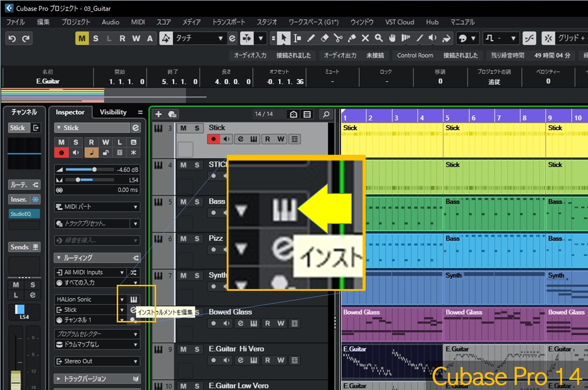Toggle global Read R automation in toolbar
The image size is (588, 390).
[123, 38]
